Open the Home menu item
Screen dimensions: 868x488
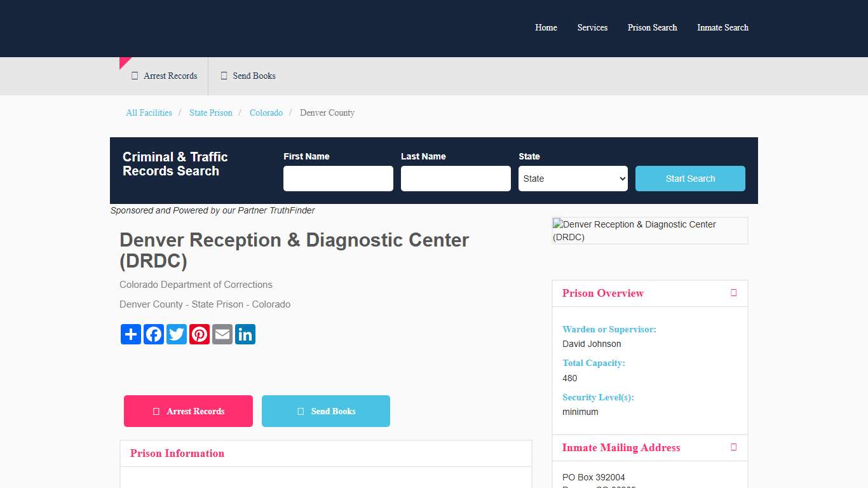(x=546, y=27)
